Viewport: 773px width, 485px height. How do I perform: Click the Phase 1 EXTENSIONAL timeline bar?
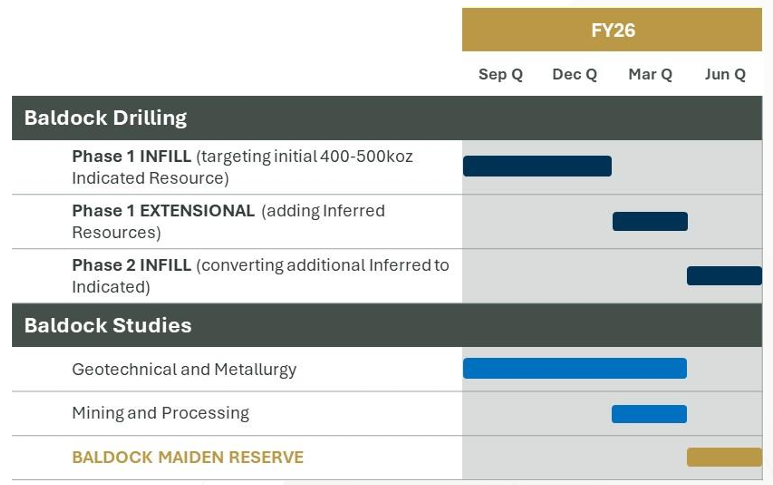(x=650, y=221)
